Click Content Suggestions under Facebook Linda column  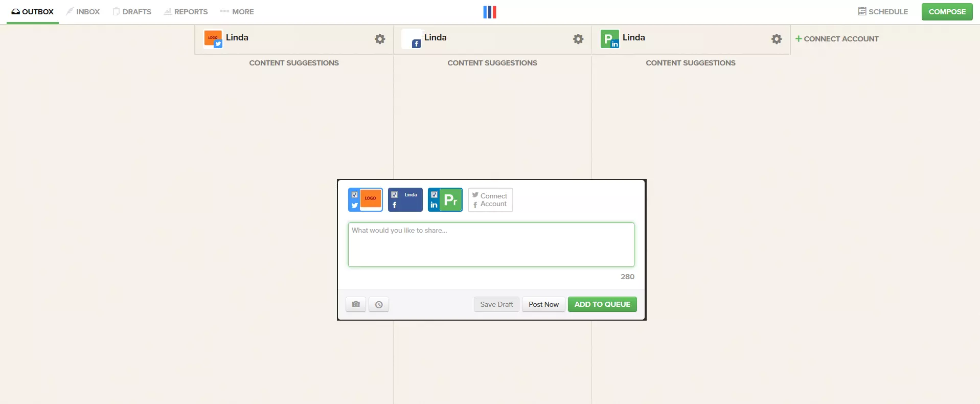point(492,63)
